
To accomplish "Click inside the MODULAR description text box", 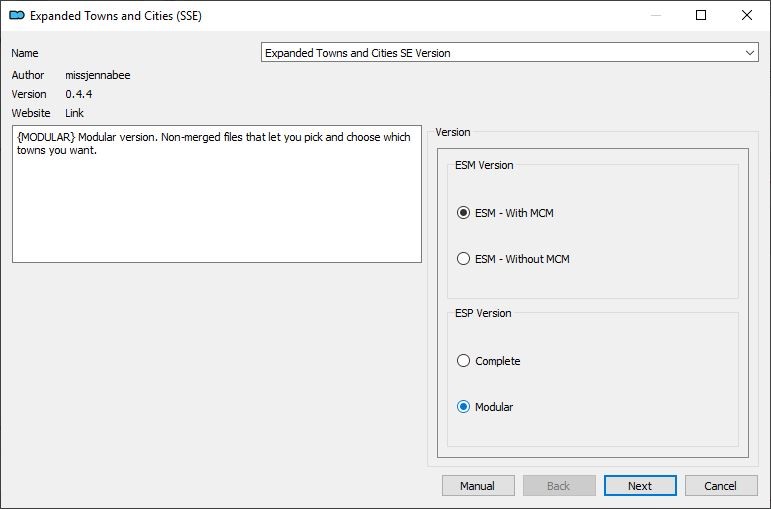I will 217,194.
